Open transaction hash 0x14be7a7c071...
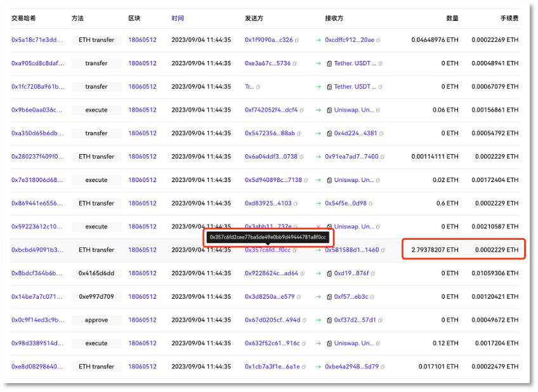The width and height of the screenshot is (538, 392). click(x=37, y=296)
